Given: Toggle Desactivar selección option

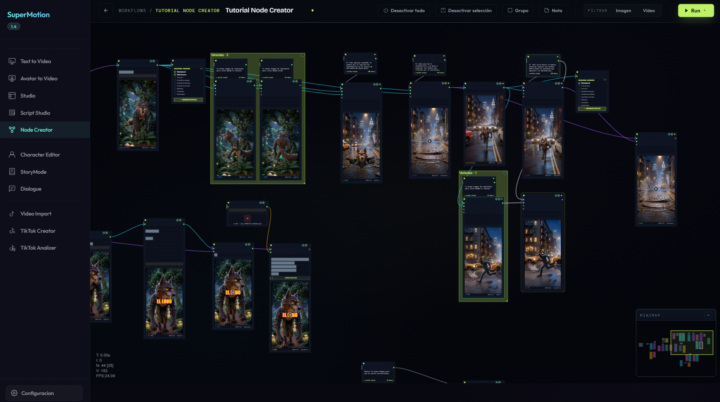Looking at the screenshot, I should [x=466, y=11].
